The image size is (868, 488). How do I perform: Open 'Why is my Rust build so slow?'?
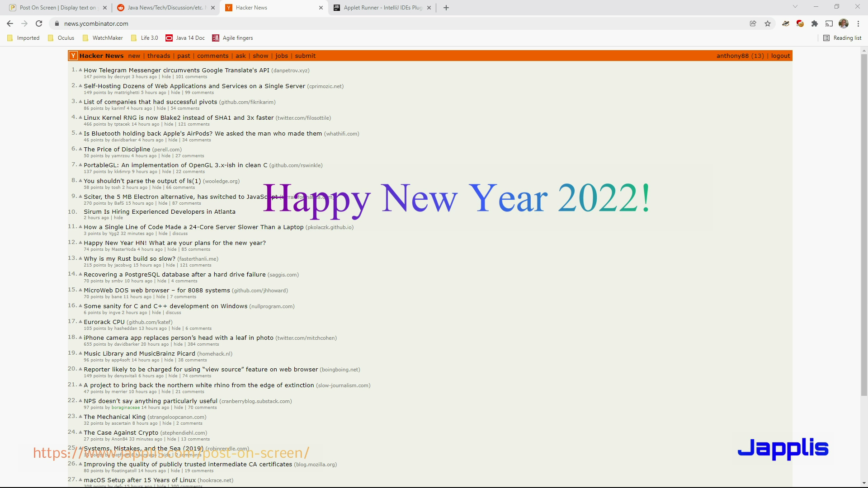(129, 259)
